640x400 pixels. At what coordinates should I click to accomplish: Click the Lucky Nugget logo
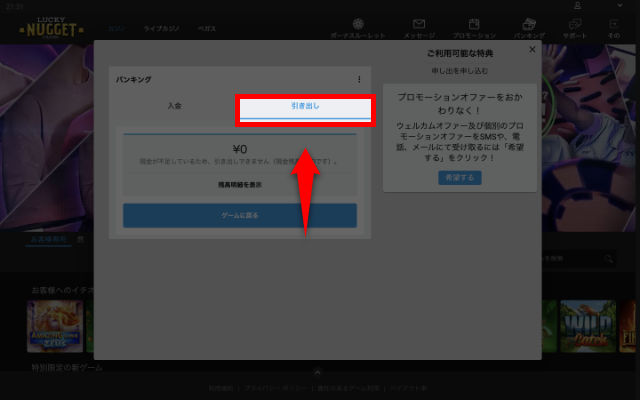(x=50, y=28)
